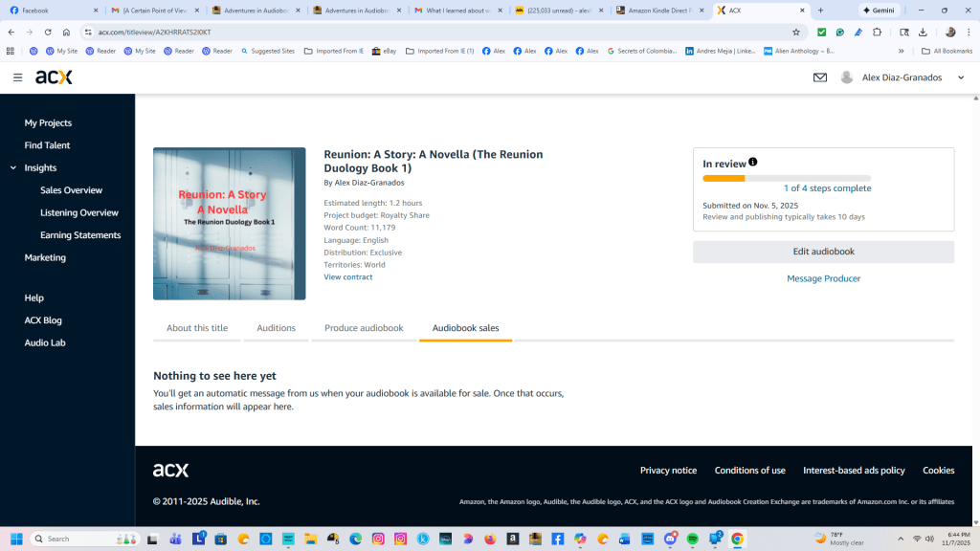980x551 pixels.
Task: Open Spotify from the taskbar
Action: (x=692, y=539)
